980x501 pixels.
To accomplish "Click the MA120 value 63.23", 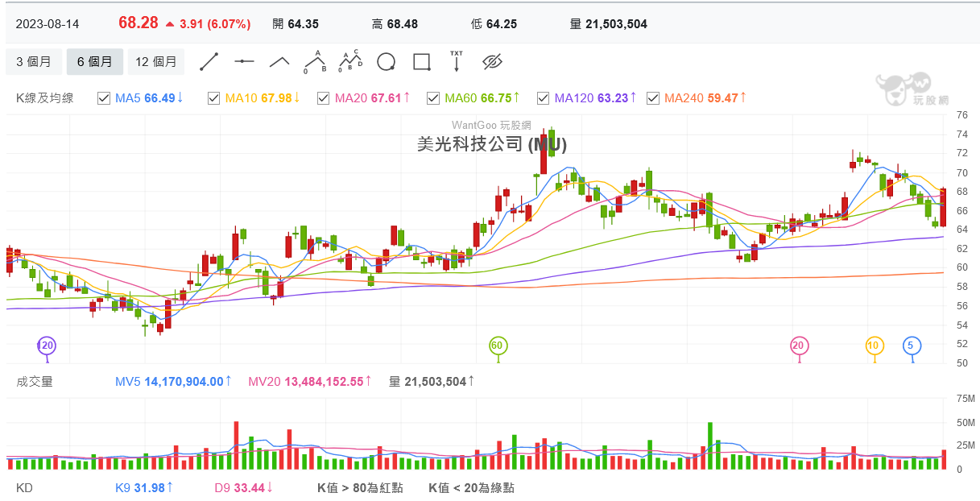I will [613, 98].
